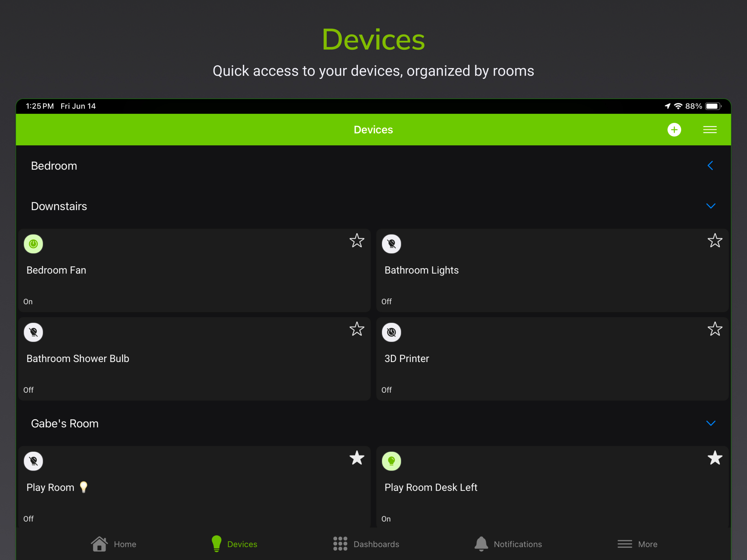Tap the Fri Jun 14 date
This screenshot has width=747, height=560.
tap(78, 106)
